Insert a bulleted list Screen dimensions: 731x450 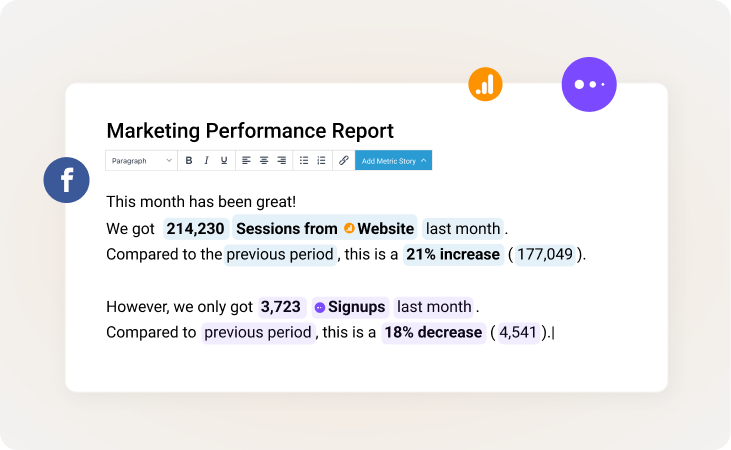(x=304, y=160)
